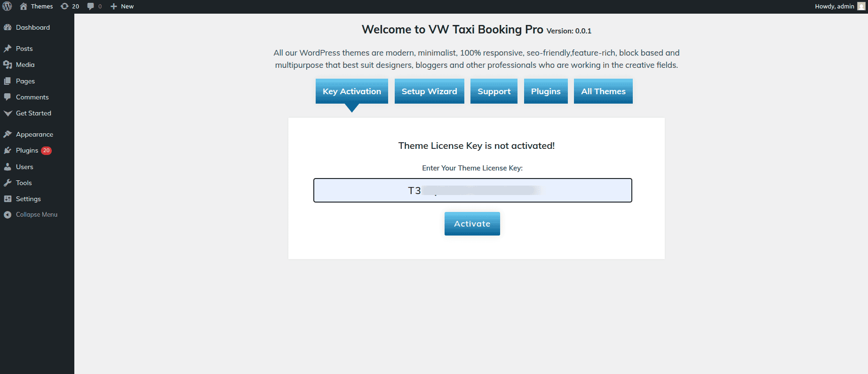Click the Posts pushpin icon
868x374 pixels.
[8, 49]
